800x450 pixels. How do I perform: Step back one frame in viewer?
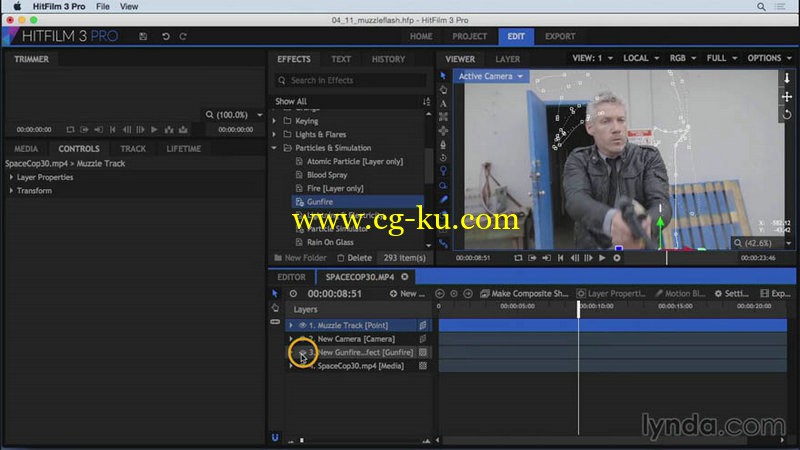[574, 258]
